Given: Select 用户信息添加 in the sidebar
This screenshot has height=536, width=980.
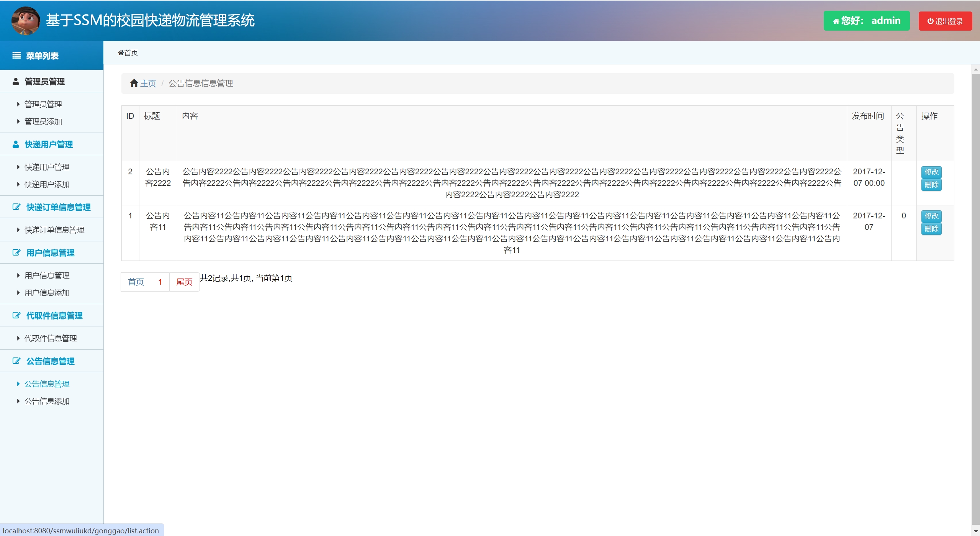Looking at the screenshot, I should (47, 293).
